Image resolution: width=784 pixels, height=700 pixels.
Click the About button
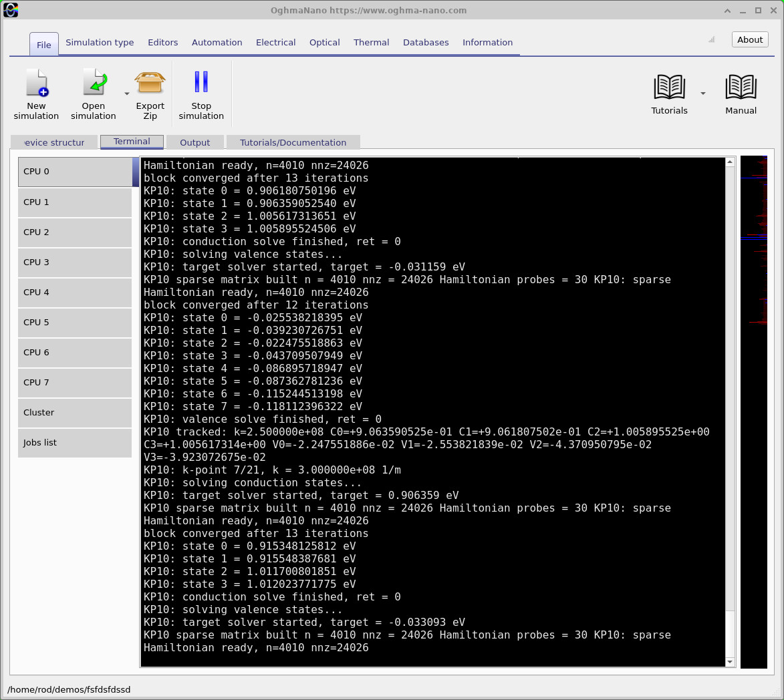click(749, 39)
